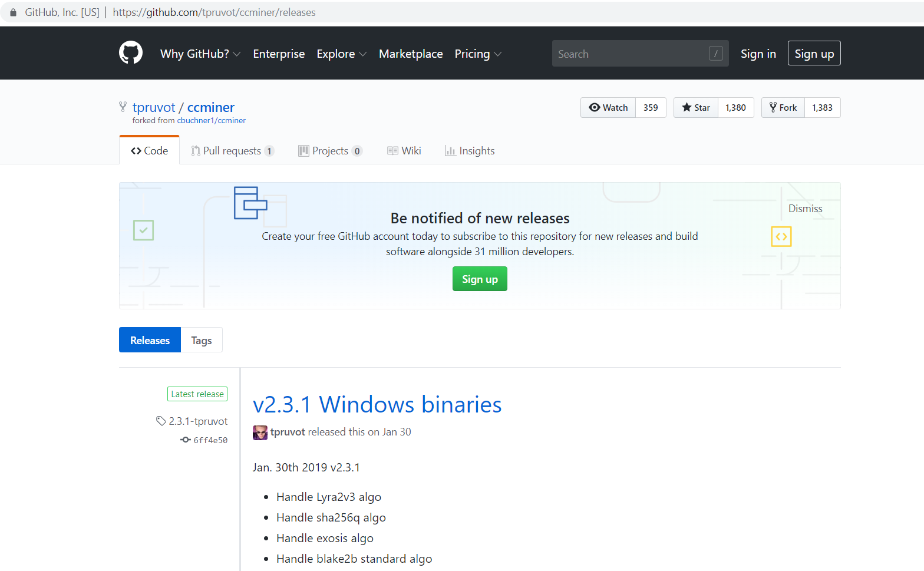Watch this repository
This screenshot has height=571, width=924.
coord(608,107)
